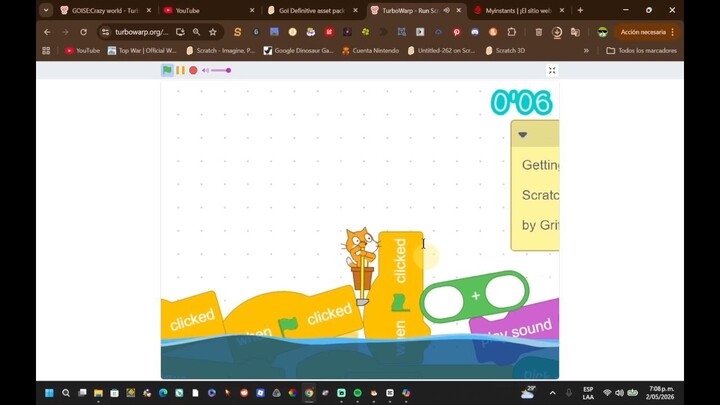Reload the page with the refresh icon
720x405 pixels.
click(x=83, y=32)
